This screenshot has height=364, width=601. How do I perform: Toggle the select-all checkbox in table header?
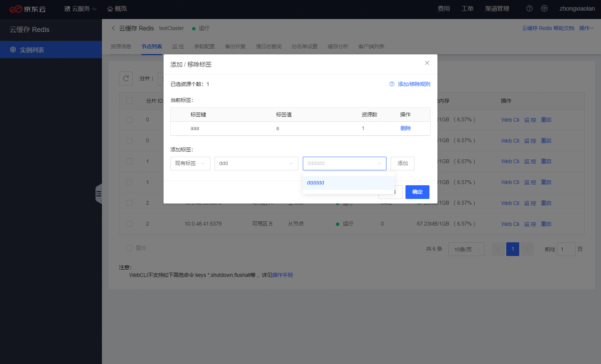tap(129, 101)
